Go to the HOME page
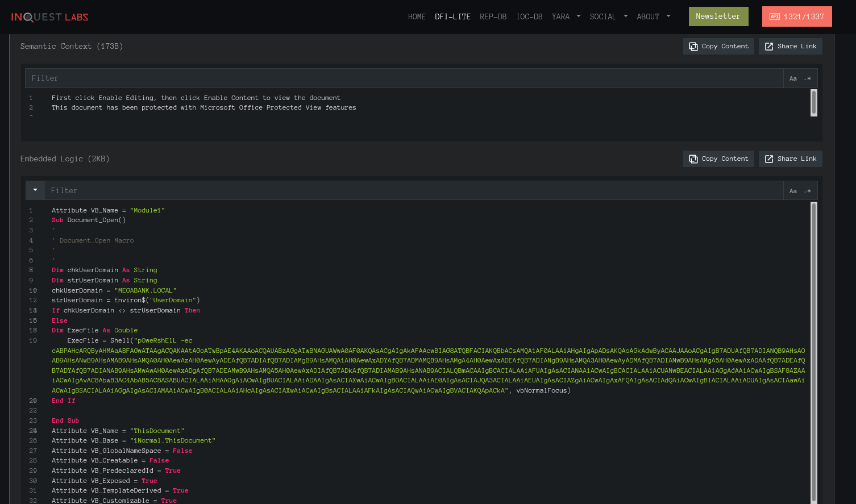Screen dimensions: 856x504 coord(417,16)
